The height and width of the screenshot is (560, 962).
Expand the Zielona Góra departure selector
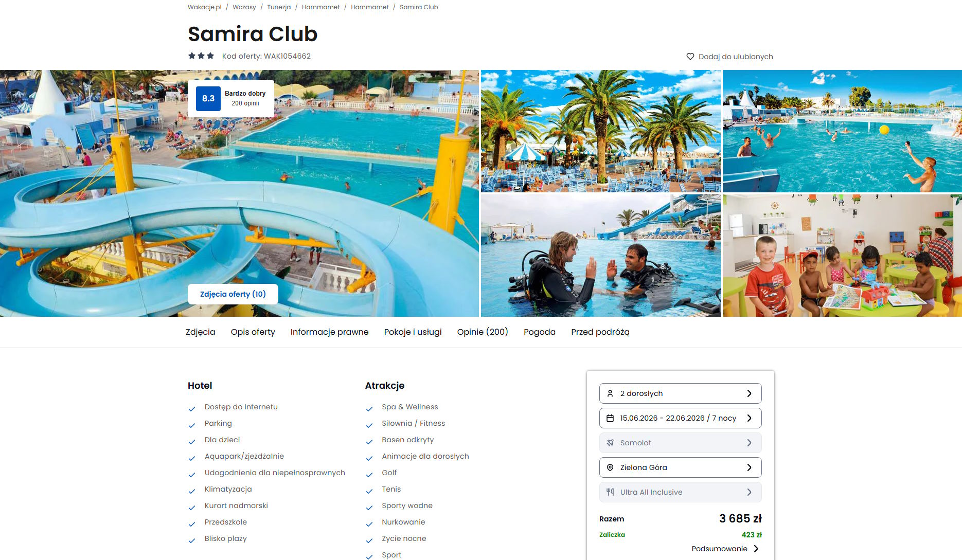coord(680,467)
